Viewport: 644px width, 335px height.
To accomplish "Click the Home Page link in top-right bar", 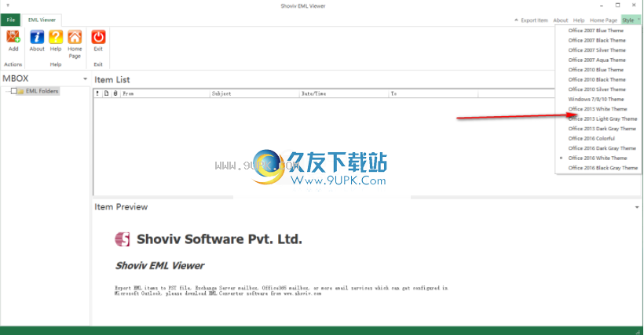I will pyautogui.click(x=603, y=20).
